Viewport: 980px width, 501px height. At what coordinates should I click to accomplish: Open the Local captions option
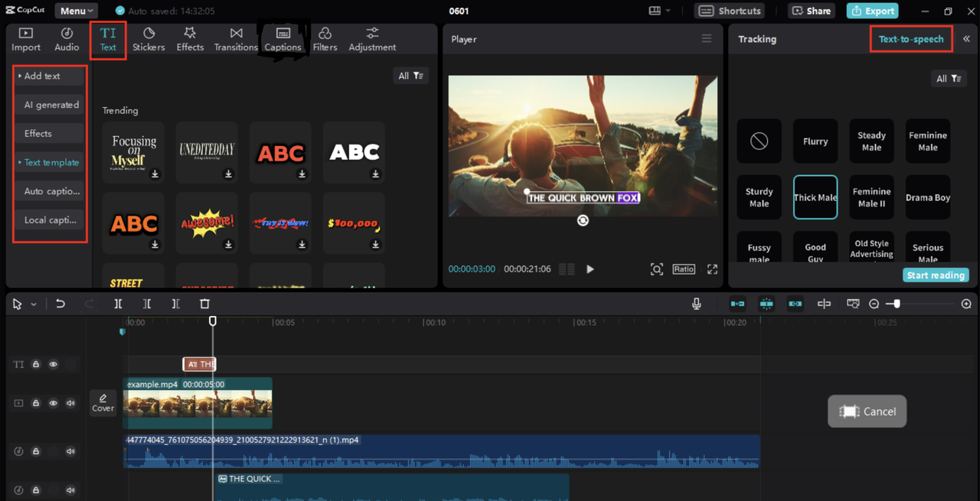[x=51, y=220]
